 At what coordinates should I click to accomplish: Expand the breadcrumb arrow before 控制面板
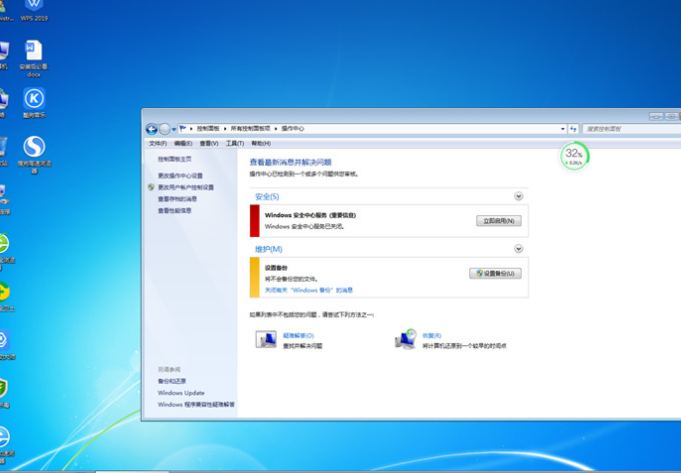tap(191, 129)
